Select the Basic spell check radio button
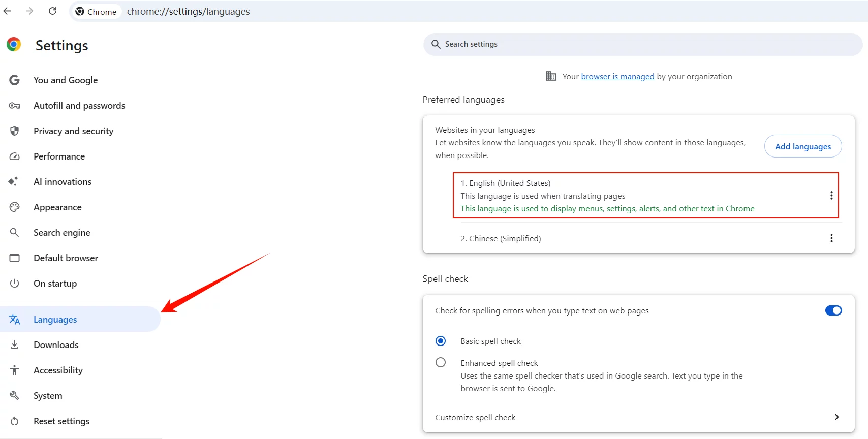Viewport: 868px width, 439px height. 441,341
